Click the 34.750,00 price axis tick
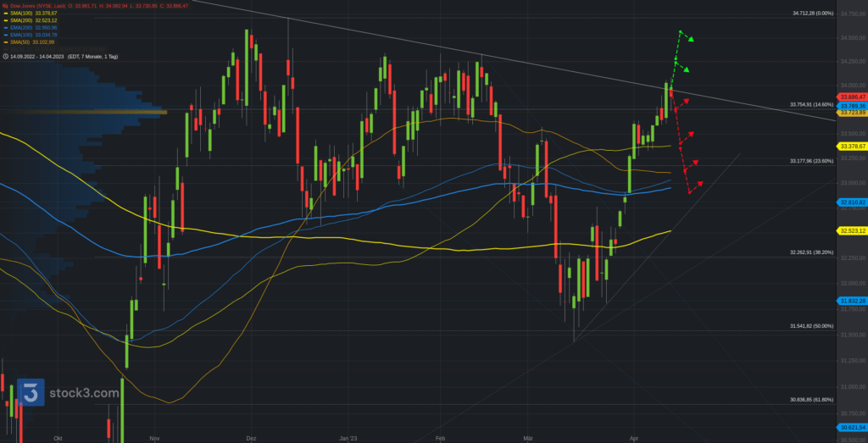Image resolution: width=868 pixels, height=443 pixels. coord(853,14)
